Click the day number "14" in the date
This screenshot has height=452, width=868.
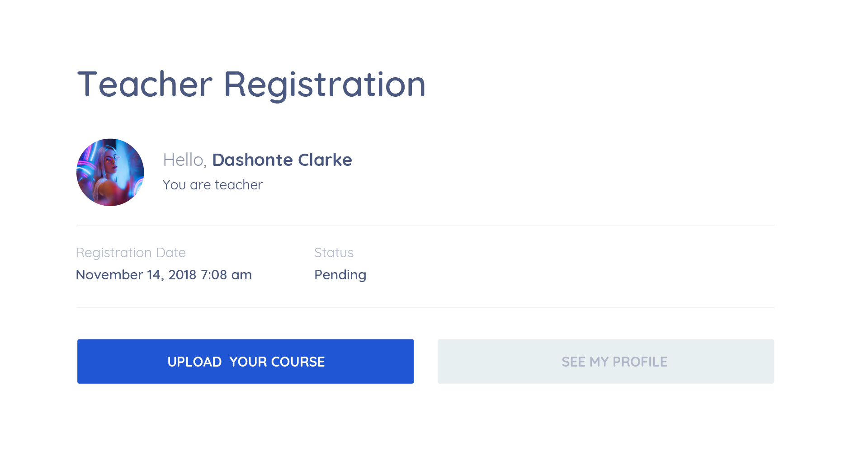pos(154,275)
